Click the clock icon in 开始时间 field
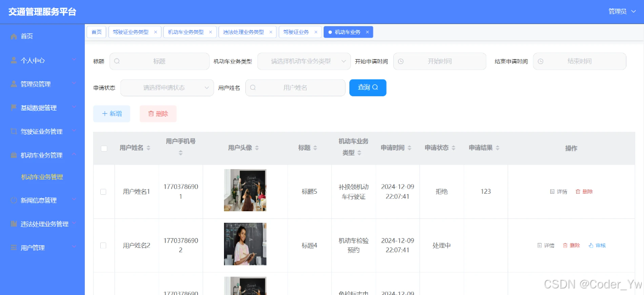This screenshot has width=644, height=295. pos(401,61)
